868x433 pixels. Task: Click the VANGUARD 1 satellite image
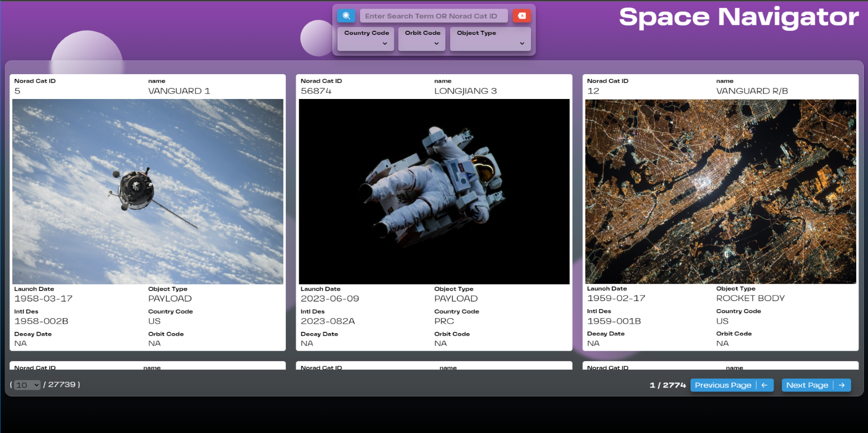[x=148, y=192]
